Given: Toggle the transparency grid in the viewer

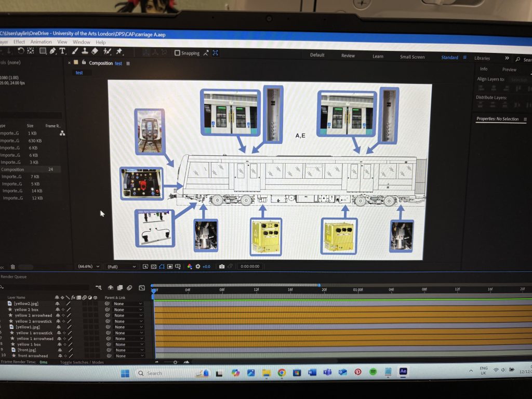Looking at the screenshot, I should coord(154,267).
